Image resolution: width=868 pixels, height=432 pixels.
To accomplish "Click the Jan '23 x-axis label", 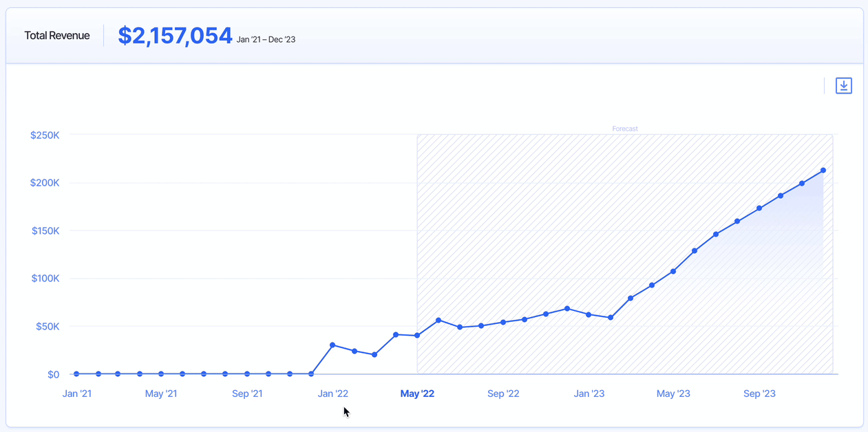I will pos(589,394).
